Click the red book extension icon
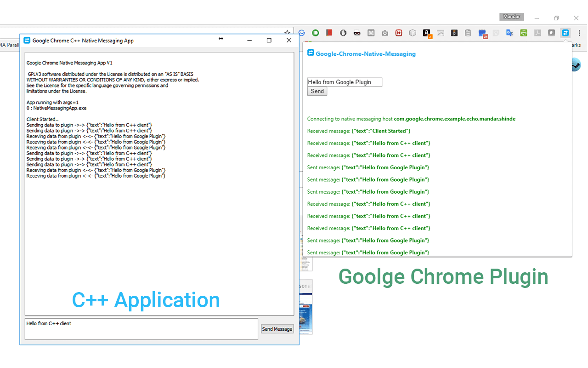Image resolution: width=588 pixels, height=368 pixels. [x=329, y=33]
